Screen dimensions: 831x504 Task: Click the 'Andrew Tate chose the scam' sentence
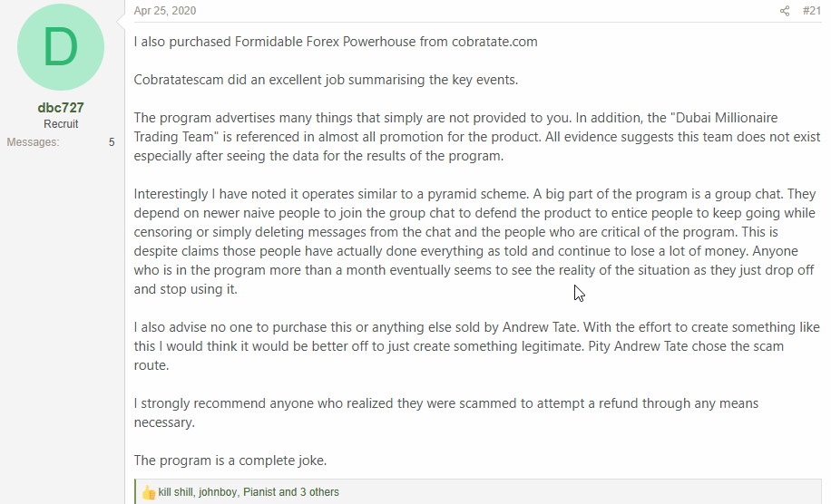[x=699, y=346]
